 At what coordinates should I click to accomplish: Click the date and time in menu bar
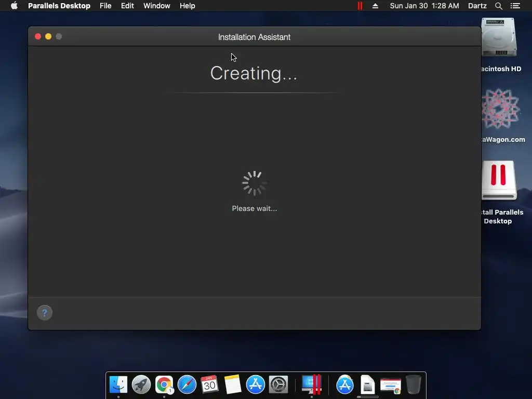[x=424, y=6]
